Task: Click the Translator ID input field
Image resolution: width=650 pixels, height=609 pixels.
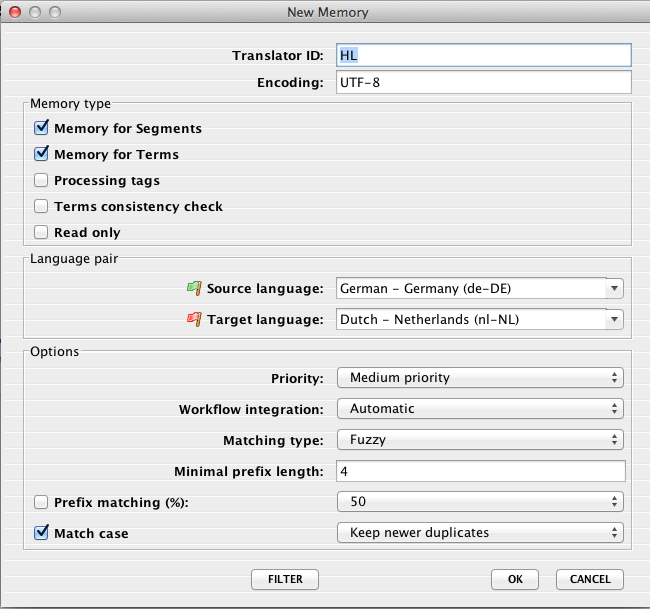Action: point(483,55)
